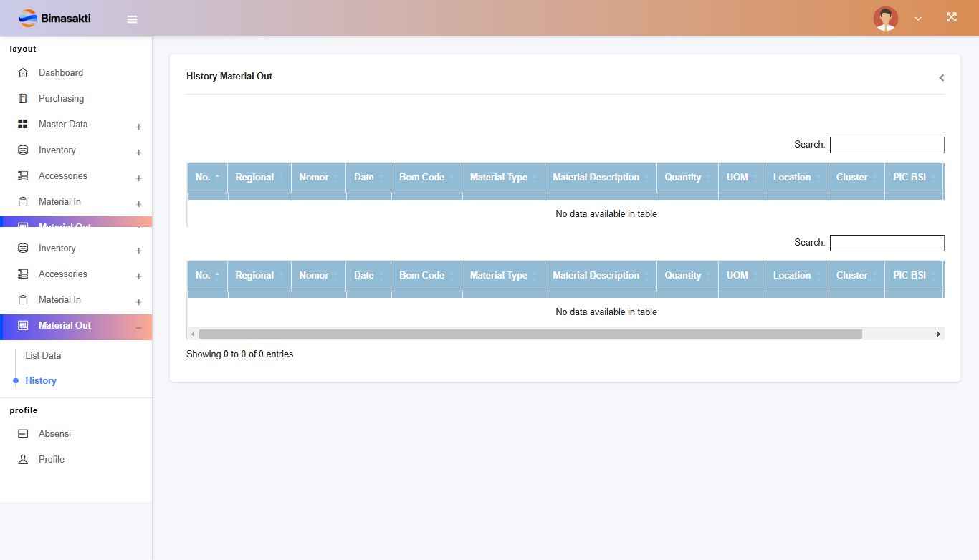Click the Absensi sidebar icon

pyautogui.click(x=23, y=434)
